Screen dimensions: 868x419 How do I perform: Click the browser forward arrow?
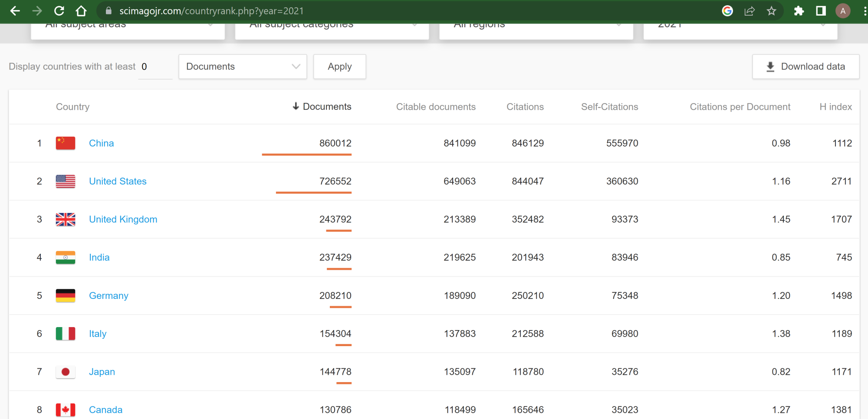pos(37,11)
